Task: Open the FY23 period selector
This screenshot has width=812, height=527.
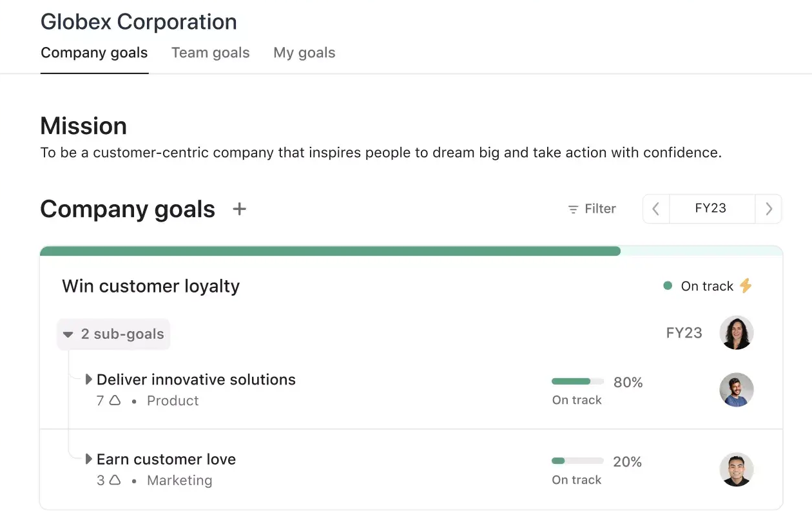Action: coord(711,209)
